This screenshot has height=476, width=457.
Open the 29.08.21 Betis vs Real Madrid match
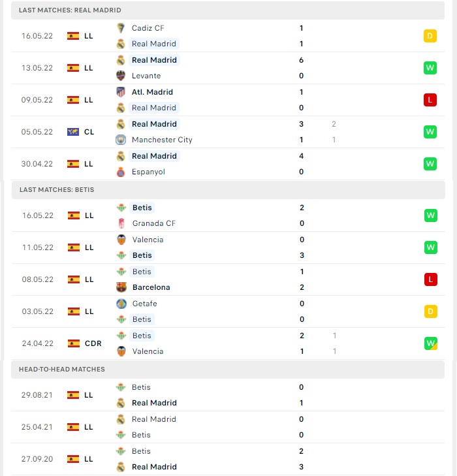[228, 395]
